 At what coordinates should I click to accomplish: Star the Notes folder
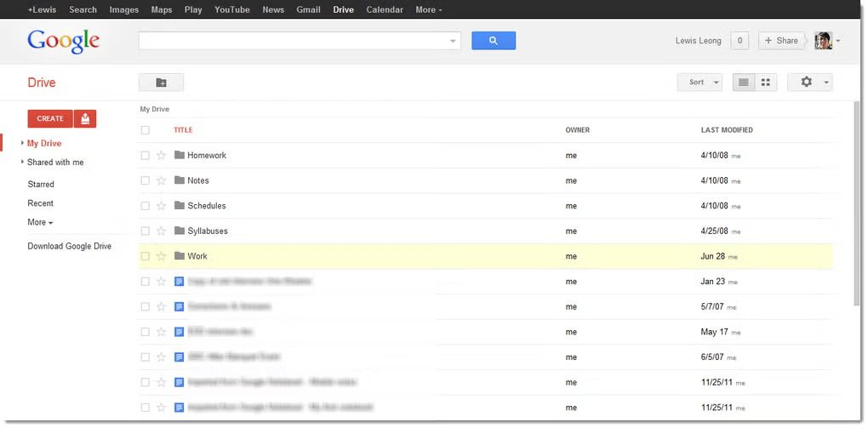pos(161,180)
